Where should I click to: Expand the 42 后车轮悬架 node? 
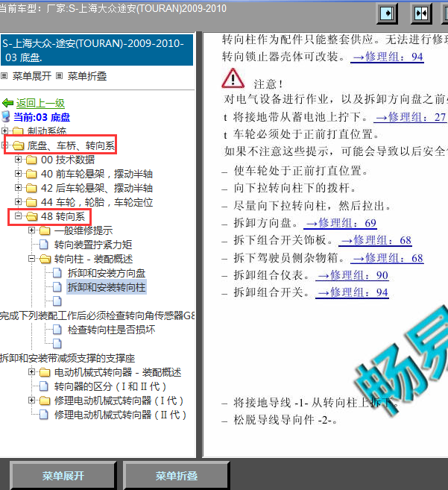pyautogui.click(x=18, y=187)
